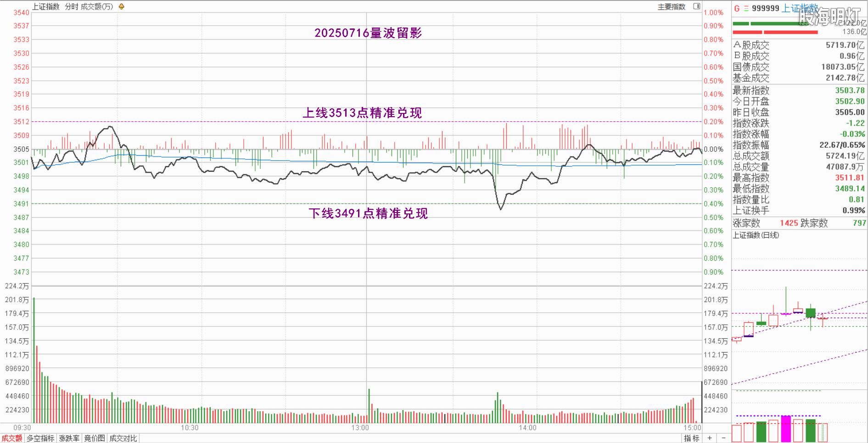Click the 指数振幅 value 22.67/0.65%

click(842, 145)
